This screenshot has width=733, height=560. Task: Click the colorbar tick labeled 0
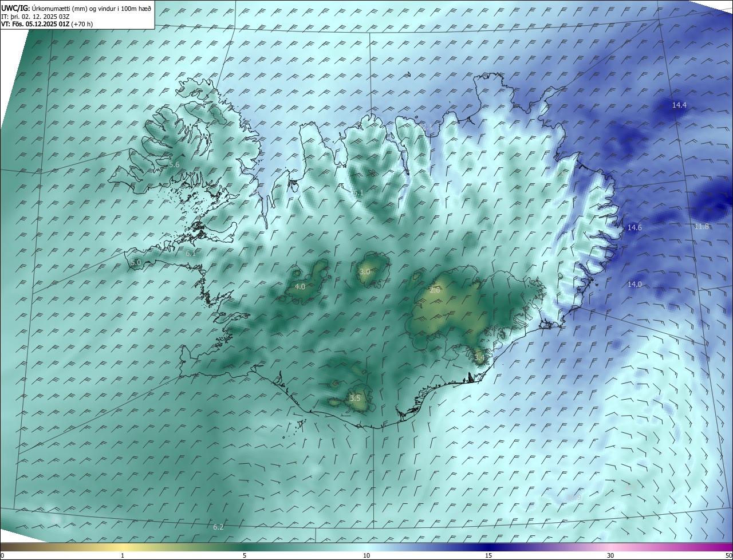tap(2, 555)
